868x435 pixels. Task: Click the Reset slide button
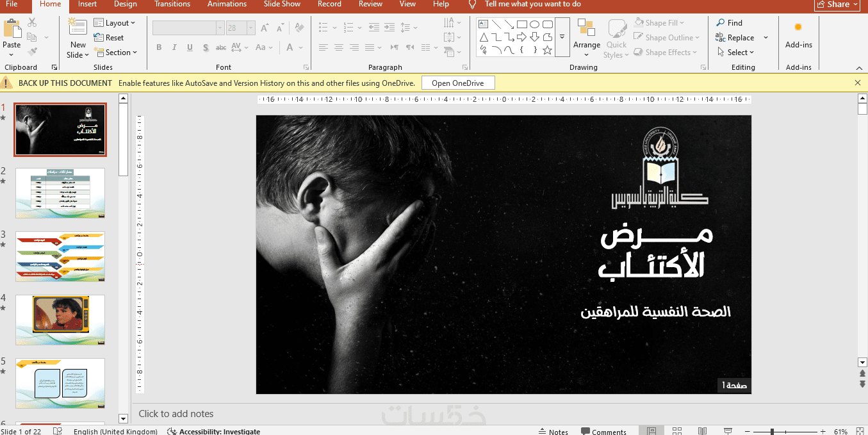click(109, 38)
